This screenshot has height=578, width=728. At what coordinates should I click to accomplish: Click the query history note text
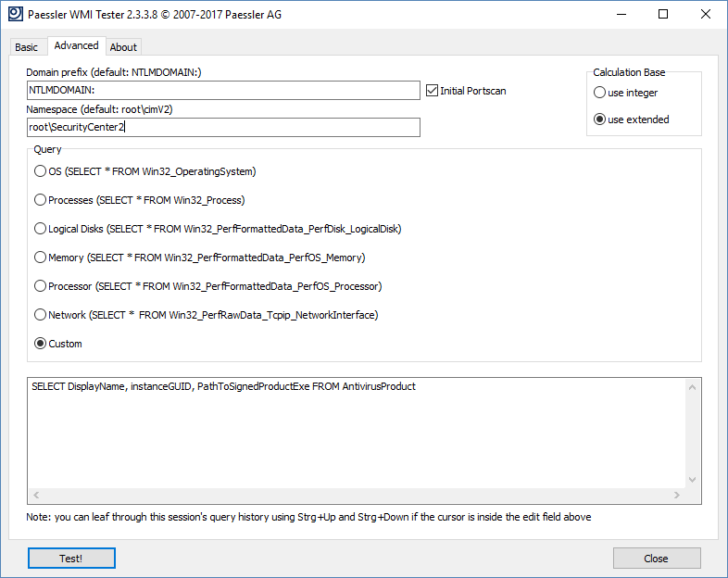(308, 517)
